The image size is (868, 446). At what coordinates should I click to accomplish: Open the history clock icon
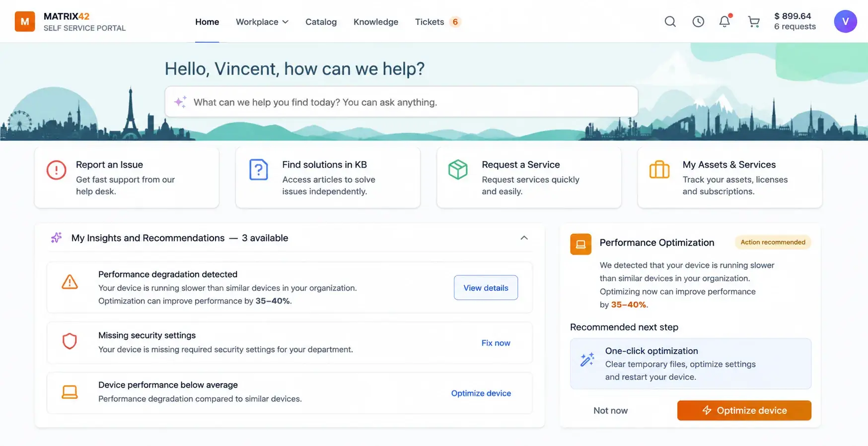pyautogui.click(x=698, y=21)
